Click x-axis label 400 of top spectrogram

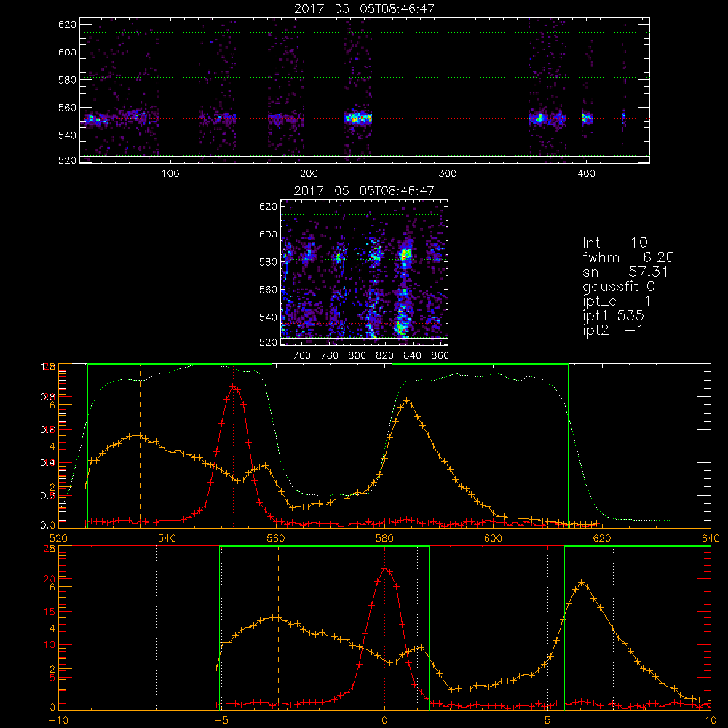tap(586, 174)
